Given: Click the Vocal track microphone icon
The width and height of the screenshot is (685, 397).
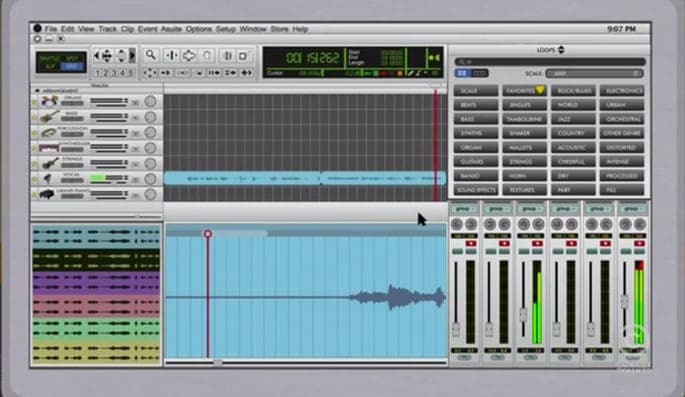Looking at the screenshot, I should point(48,179).
